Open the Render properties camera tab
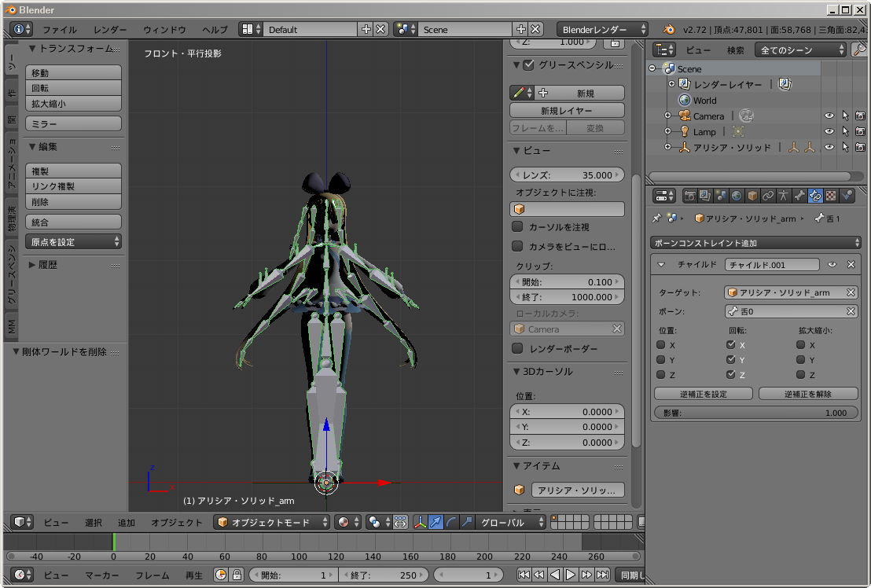The width and height of the screenshot is (871, 588). point(689,196)
